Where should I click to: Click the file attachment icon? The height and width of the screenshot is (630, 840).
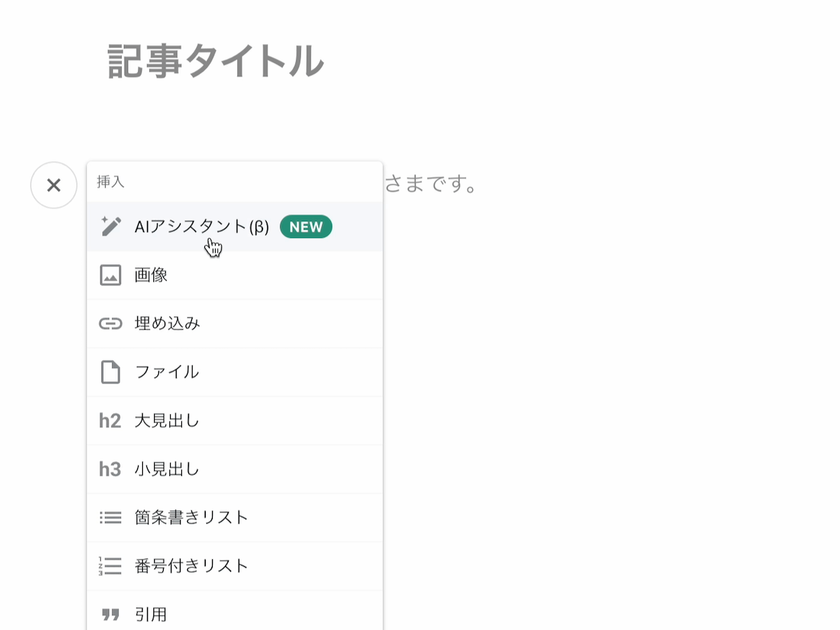tap(110, 372)
